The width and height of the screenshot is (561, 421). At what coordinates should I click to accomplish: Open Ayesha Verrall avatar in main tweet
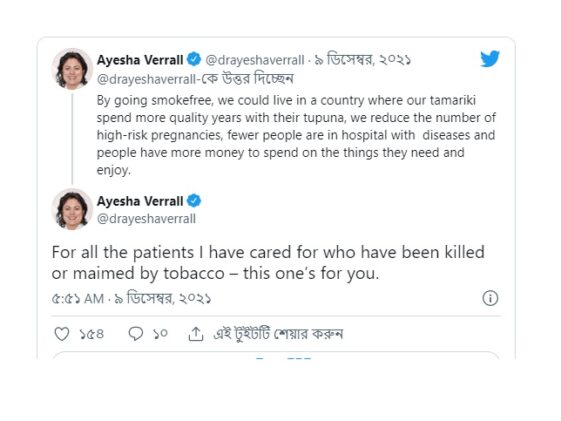click(72, 209)
